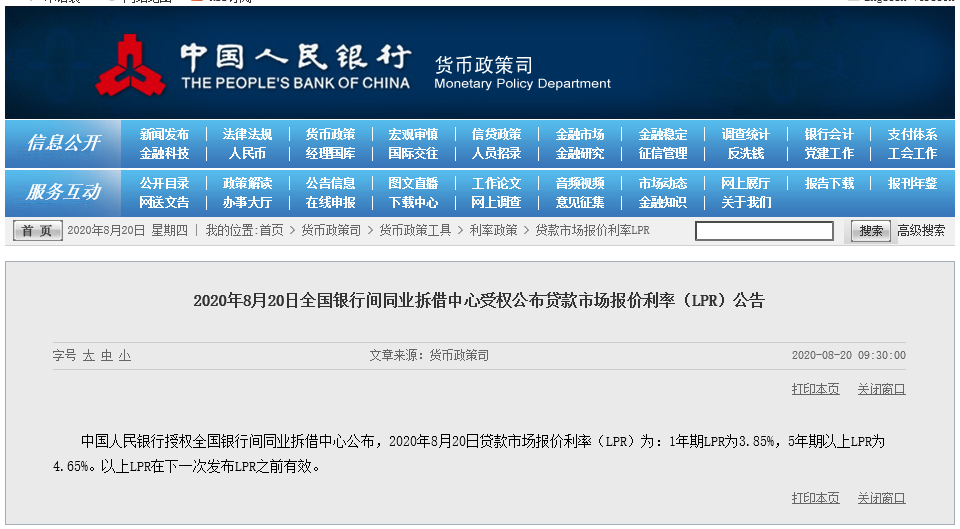Click lower 关闭窗口 close link

tap(881, 498)
